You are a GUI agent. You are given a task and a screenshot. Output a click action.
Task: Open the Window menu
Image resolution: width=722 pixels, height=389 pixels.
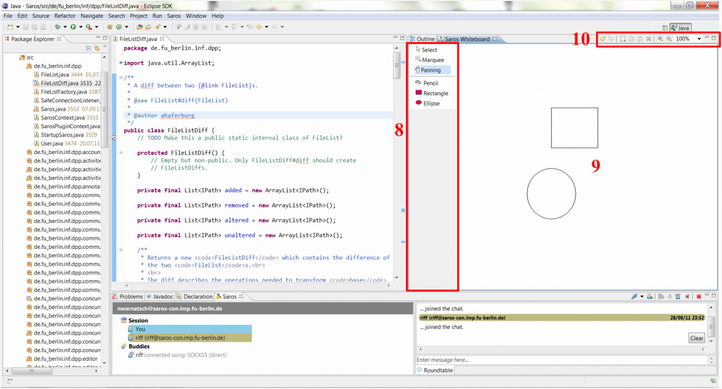coord(196,16)
